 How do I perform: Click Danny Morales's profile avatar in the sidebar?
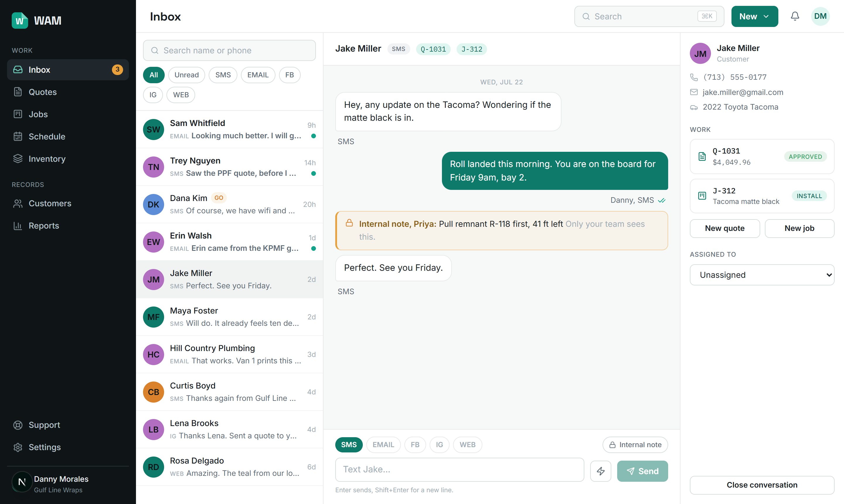pyautogui.click(x=22, y=482)
